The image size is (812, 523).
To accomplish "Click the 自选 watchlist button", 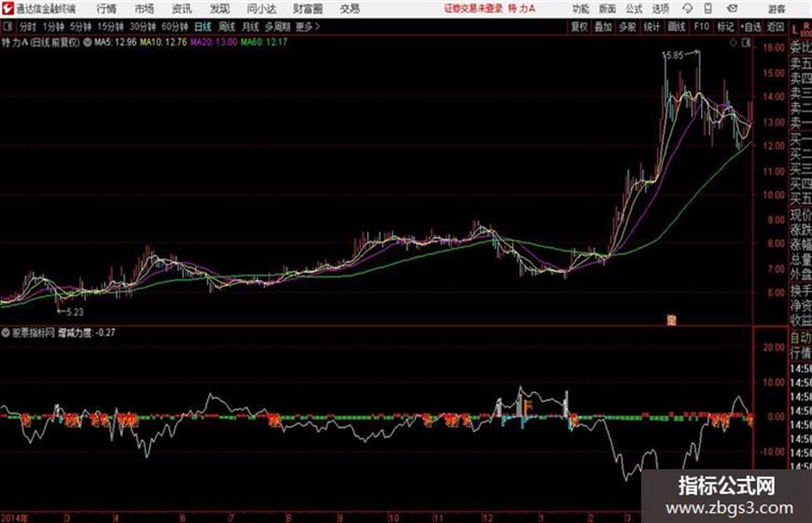I will [751, 27].
